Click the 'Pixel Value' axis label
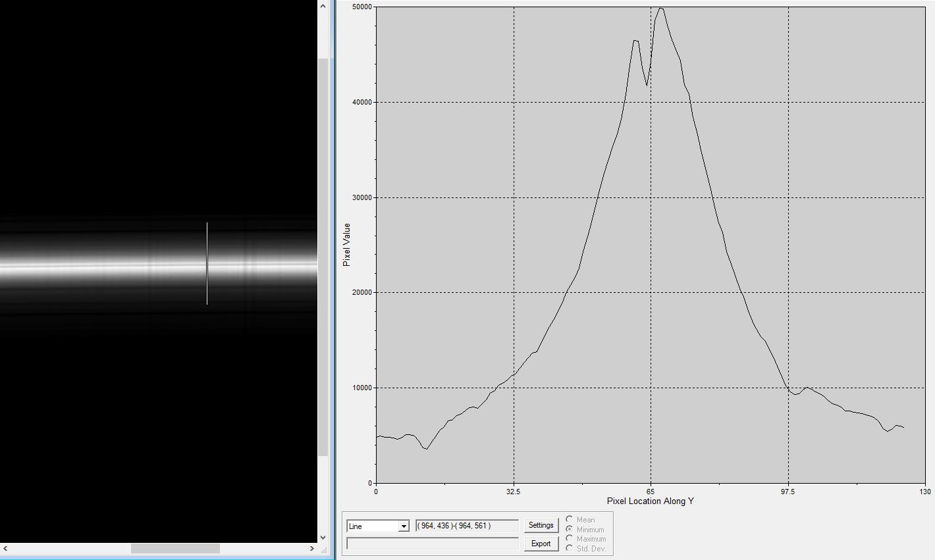 pos(346,245)
